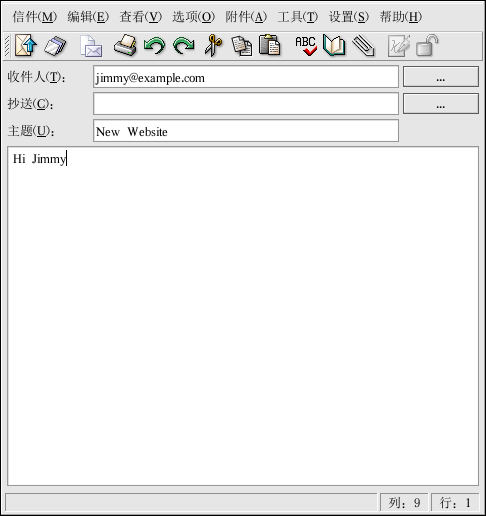Viewport: 486px width, 516px height.
Task: Click into the 主题 subject field
Action: 246,131
